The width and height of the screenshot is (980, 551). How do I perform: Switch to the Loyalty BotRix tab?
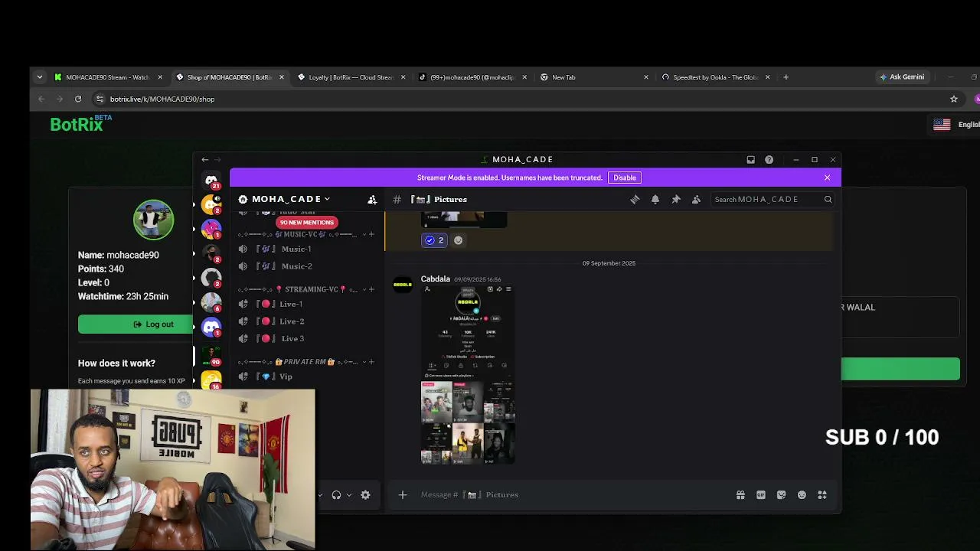(350, 77)
